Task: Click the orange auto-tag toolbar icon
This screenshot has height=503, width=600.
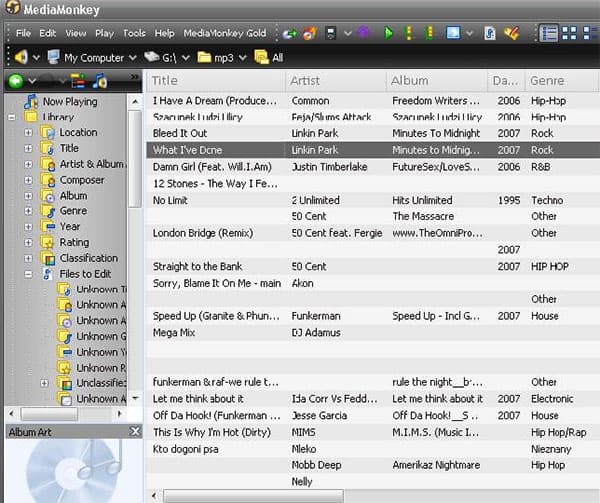Action: click(x=512, y=33)
